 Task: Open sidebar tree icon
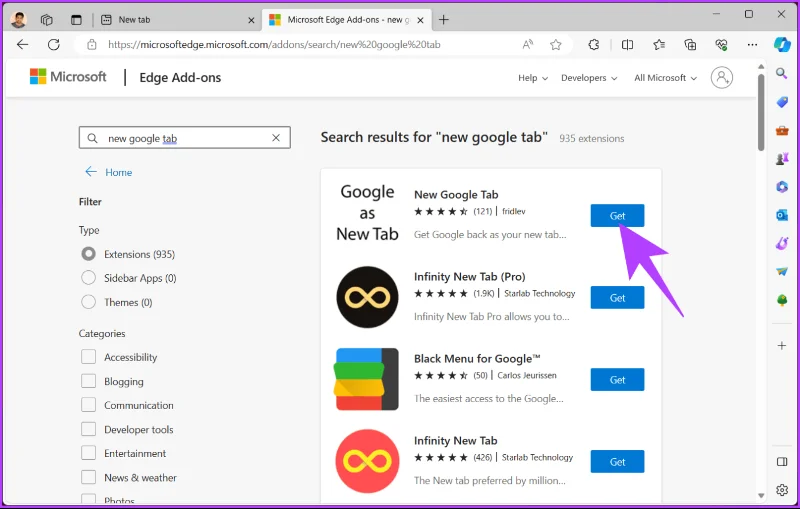point(782,300)
